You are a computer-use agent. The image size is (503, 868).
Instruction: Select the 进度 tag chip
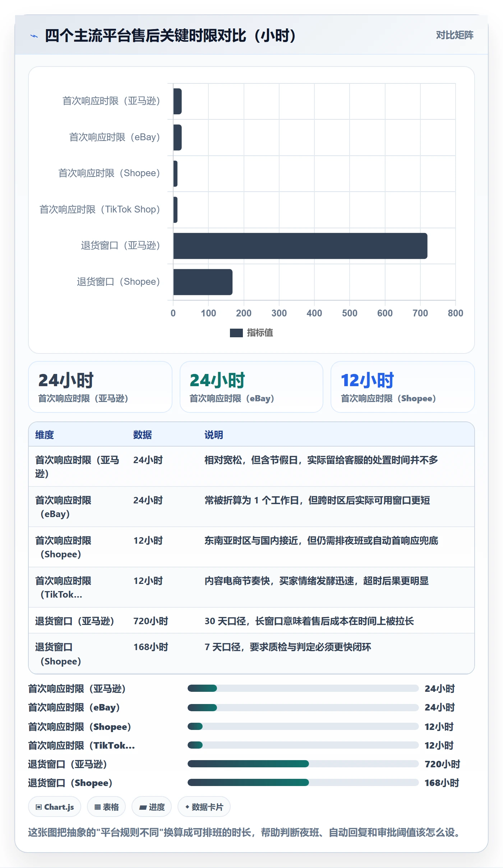[152, 807]
